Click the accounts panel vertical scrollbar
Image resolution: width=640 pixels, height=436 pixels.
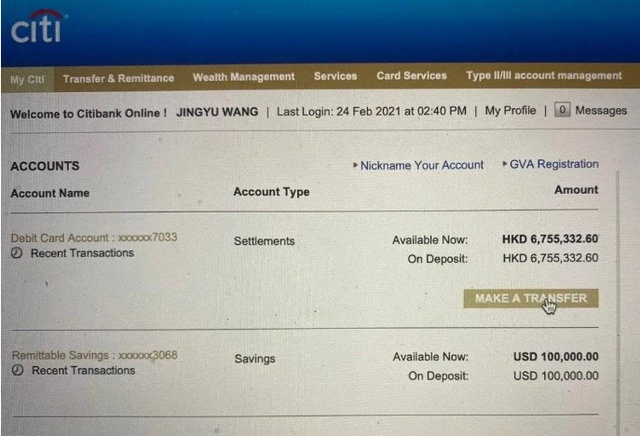coord(618,302)
